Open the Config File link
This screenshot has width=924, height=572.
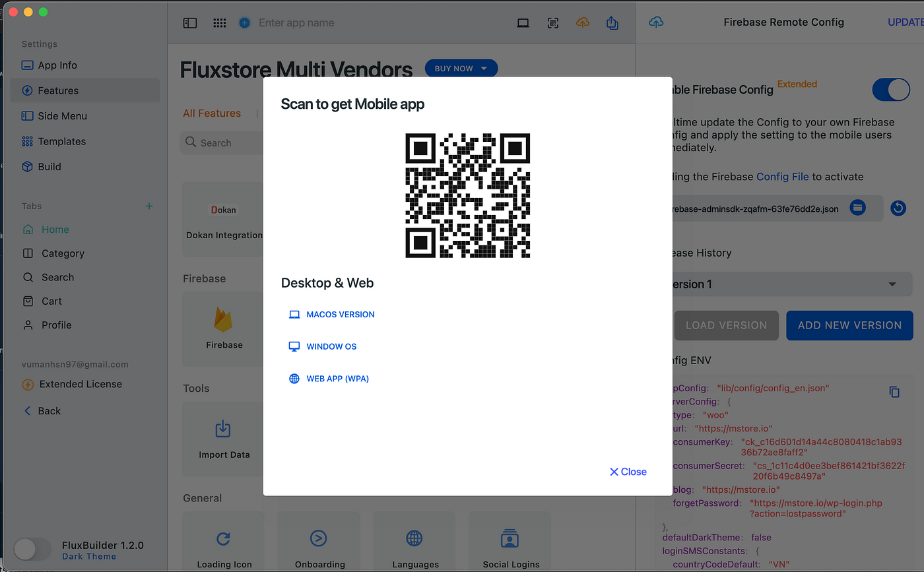[783, 177]
